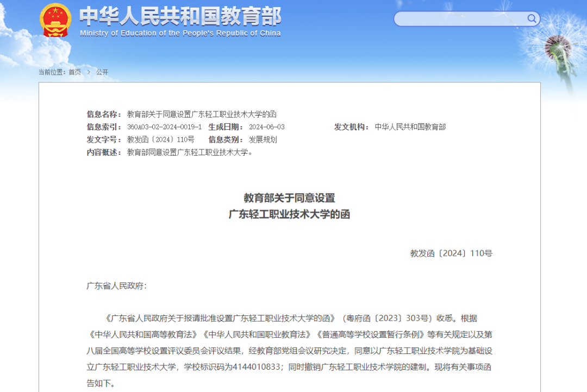Select document number 教发函〔2024〕110号 in metadata
This screenshot has height=392, width=587.
click(161, 140)
